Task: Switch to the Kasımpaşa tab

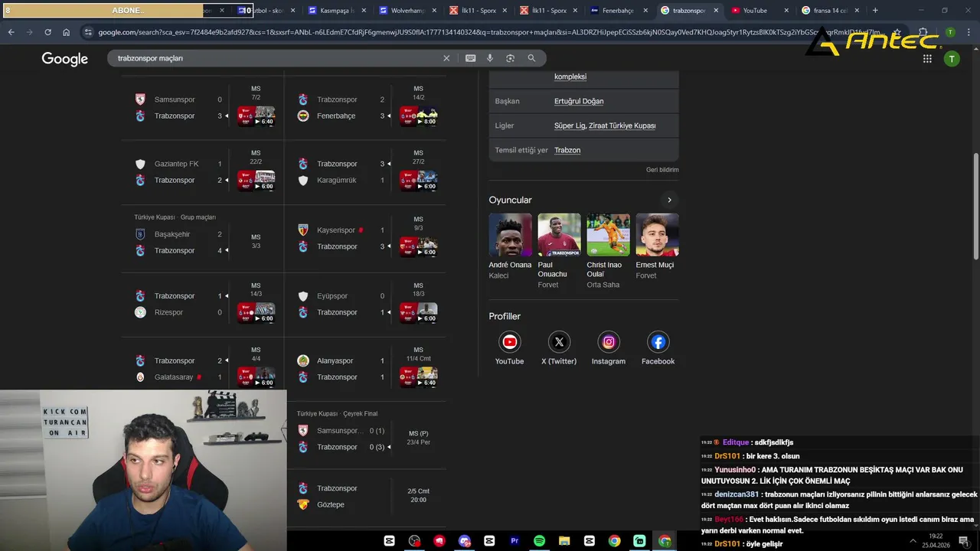Action: [335, 11]
